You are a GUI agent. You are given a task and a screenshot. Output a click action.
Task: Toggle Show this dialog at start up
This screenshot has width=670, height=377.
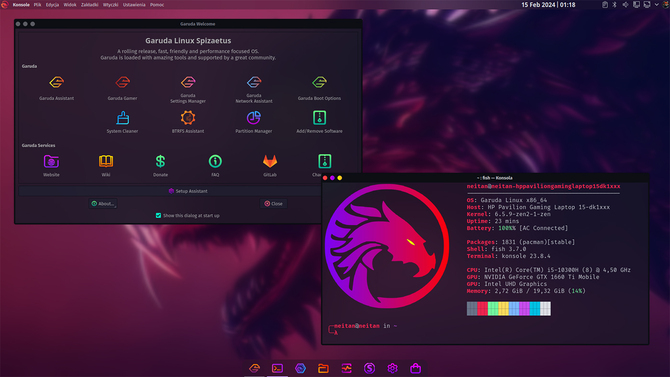(x=159, y=215)
